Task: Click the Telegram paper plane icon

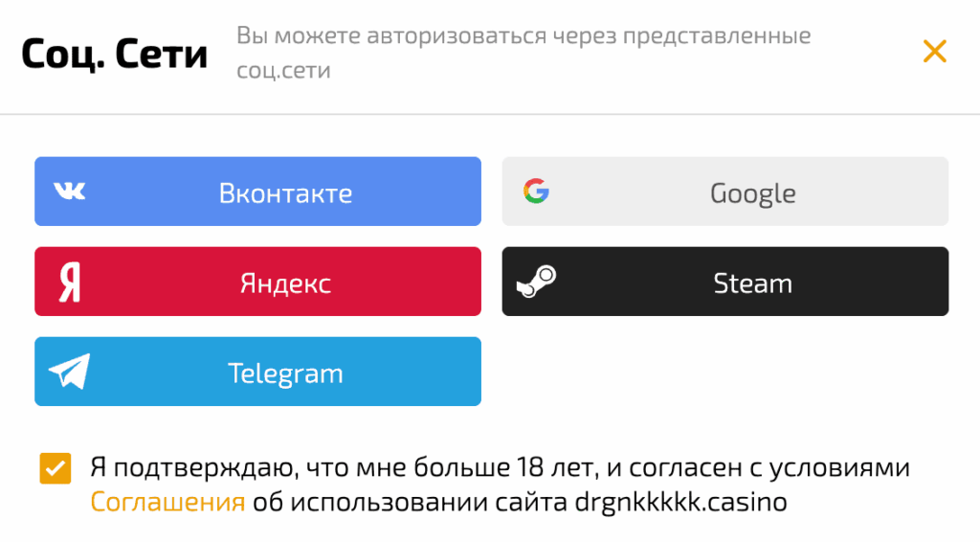Action: [69, 372]
